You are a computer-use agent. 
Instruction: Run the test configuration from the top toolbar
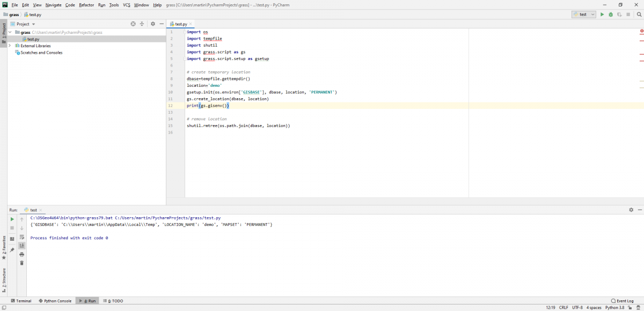[x=602, y=14]
